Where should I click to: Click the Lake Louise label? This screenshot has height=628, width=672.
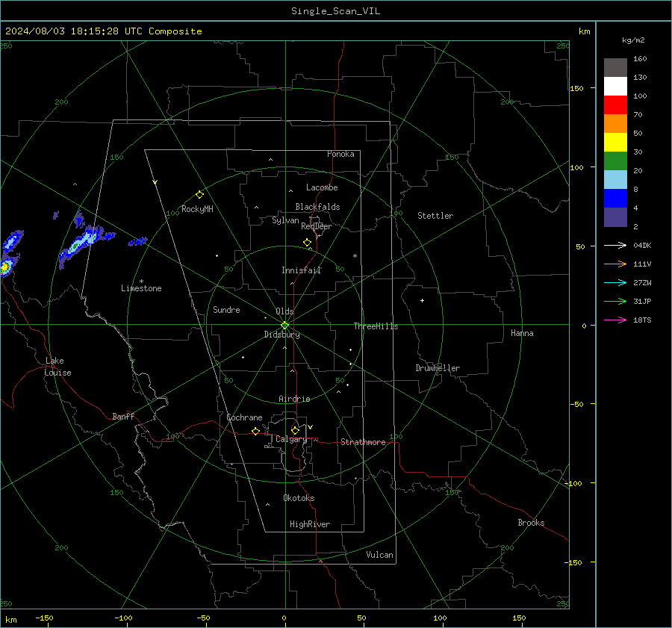pos(57,367)
